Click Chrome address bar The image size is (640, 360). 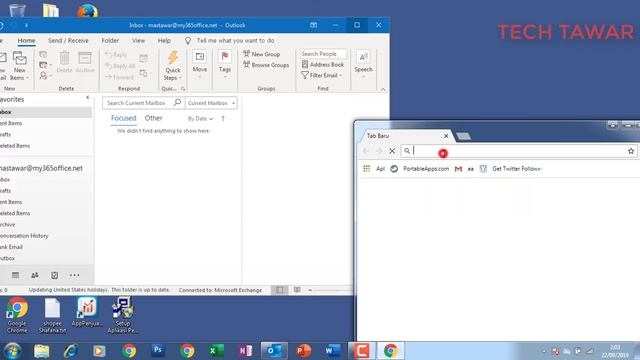[518, 151]
